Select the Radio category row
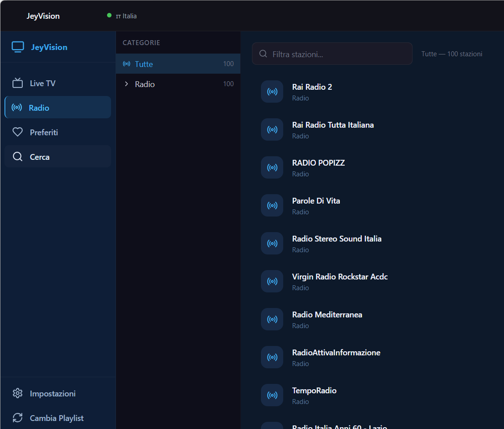This screenshot has height=429, width=504. (178, 84)
